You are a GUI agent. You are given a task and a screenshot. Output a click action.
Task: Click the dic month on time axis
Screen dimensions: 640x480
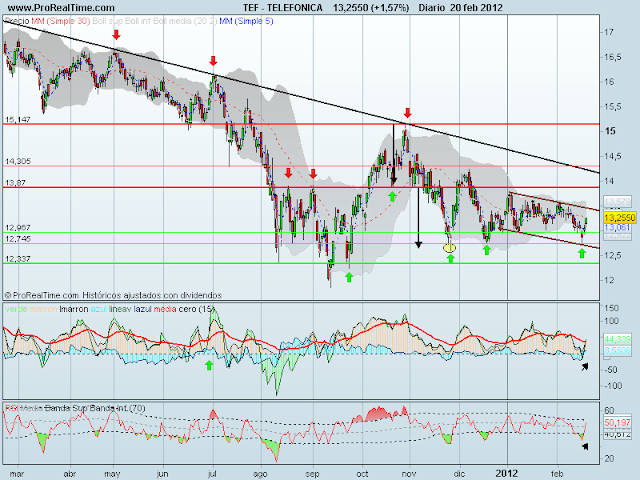[x=459, y=473]
